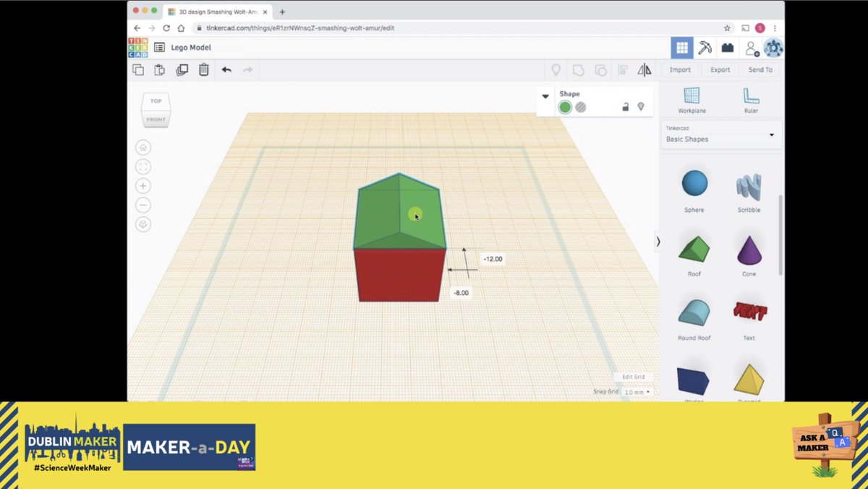Viewport: 868px width, 489px height.
Task: Undo the last action
Action: click(x=226, y=69)
